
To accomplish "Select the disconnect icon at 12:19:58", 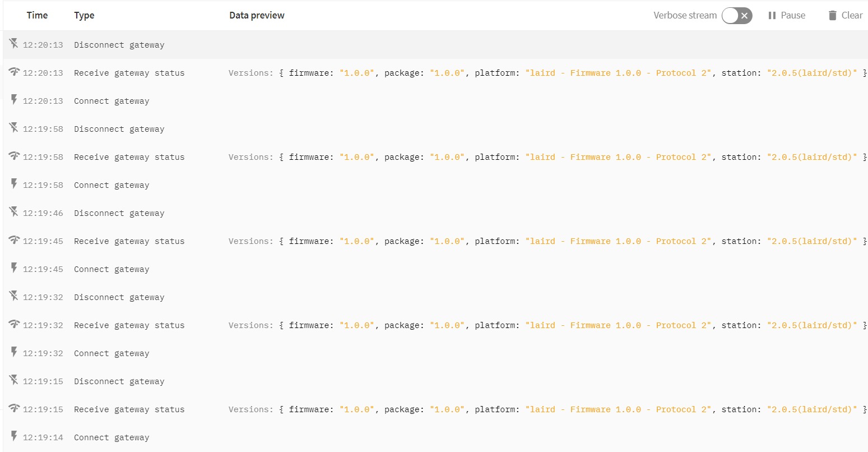I will pyautogui.click(x=14, y=128).
